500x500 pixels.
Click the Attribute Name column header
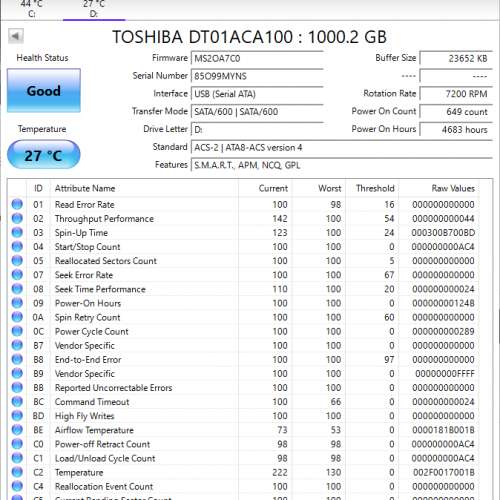[x=144, y=188]
